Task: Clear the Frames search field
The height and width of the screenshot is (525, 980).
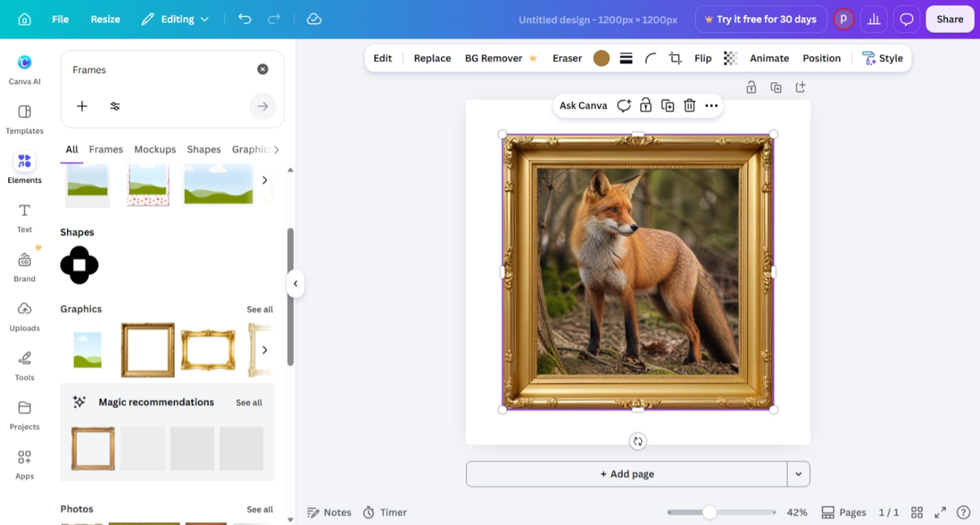Action: 263,69
